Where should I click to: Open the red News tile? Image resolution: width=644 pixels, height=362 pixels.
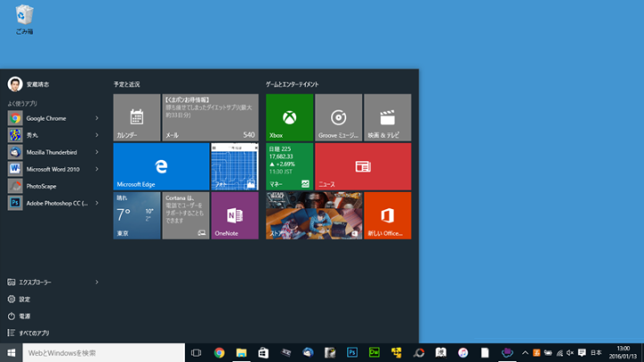pyautogui.click(x=363, y=166)
